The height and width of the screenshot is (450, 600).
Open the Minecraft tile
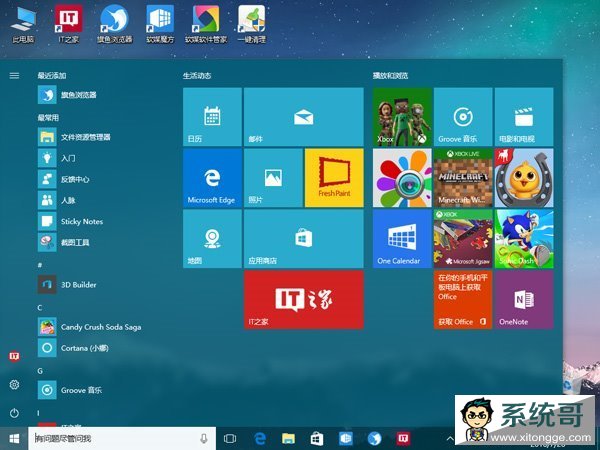[x=463, y=178]
